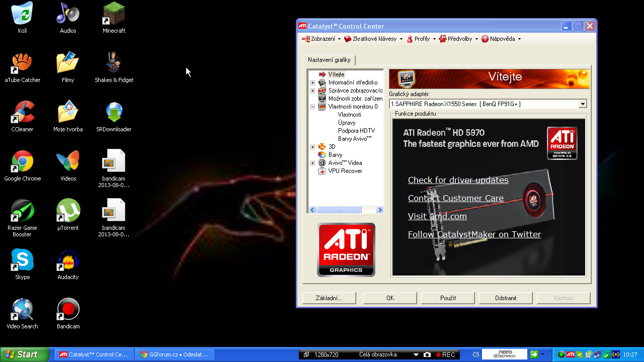Screen dimensions: 644x362
Task: Open the Windows Start menu
Action: [x=25, y=354]
